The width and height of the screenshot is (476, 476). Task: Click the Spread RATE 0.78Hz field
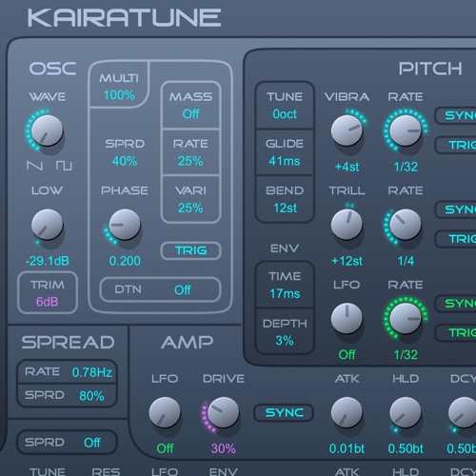67,372
